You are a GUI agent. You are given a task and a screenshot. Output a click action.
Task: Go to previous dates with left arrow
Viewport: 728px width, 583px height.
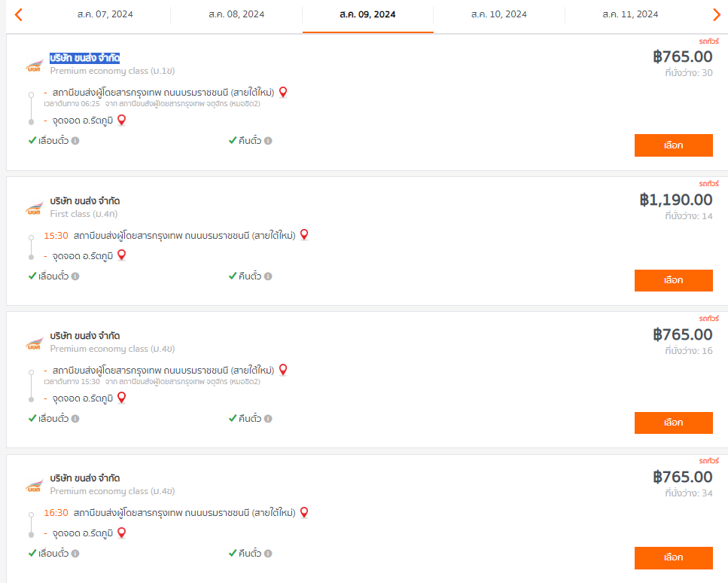pyautogui.click(x=19, y=14)
